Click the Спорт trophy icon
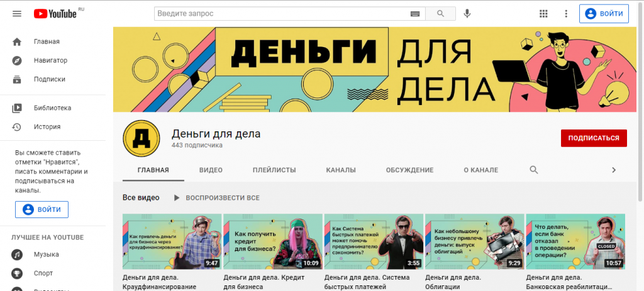Viewport: 644px width, 291px height. click(x=17, y=273)
